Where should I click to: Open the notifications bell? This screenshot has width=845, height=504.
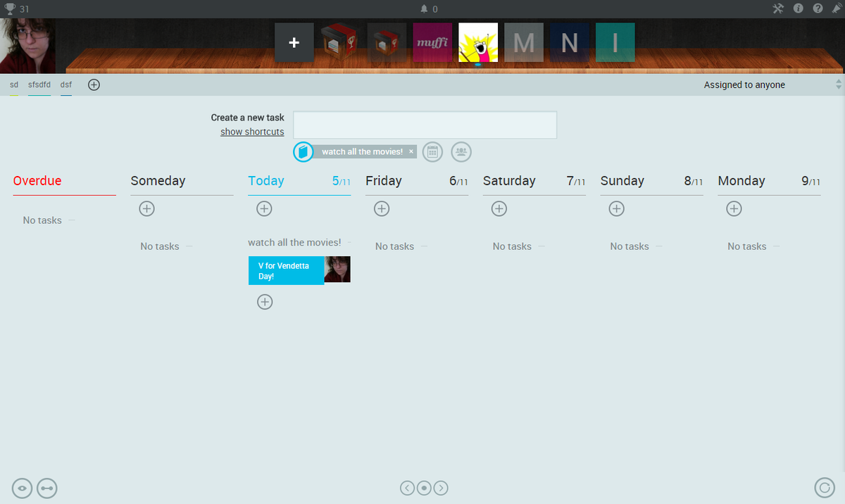tap(428, 9)
